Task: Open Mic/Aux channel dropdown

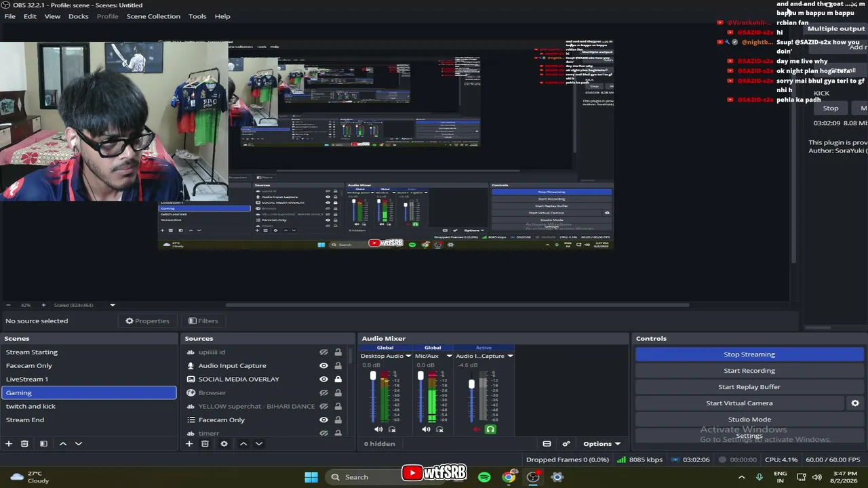Action: [449, 356]
